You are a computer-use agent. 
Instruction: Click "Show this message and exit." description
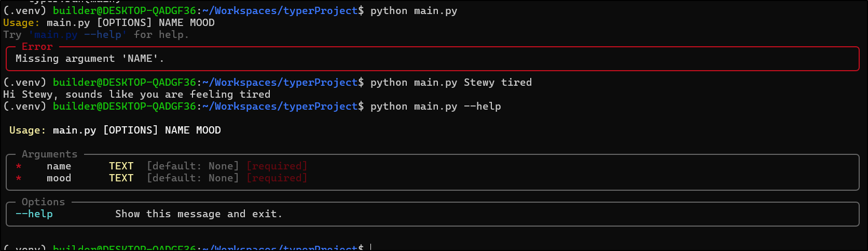pos(199,214)
